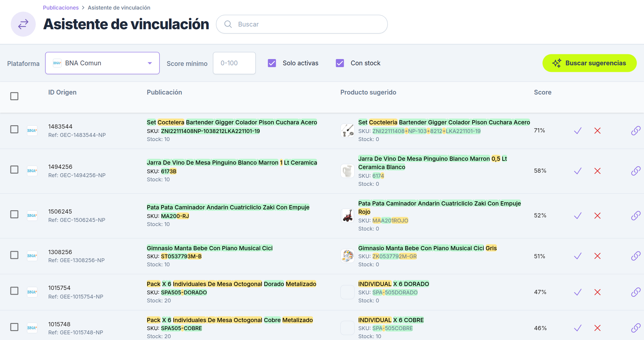Image resolution: width=644 pixels, height=340 pixels.
Task: Reject INDIVIDUAL X 6 DORADO suggestion
Action: [x=597, y=292]
